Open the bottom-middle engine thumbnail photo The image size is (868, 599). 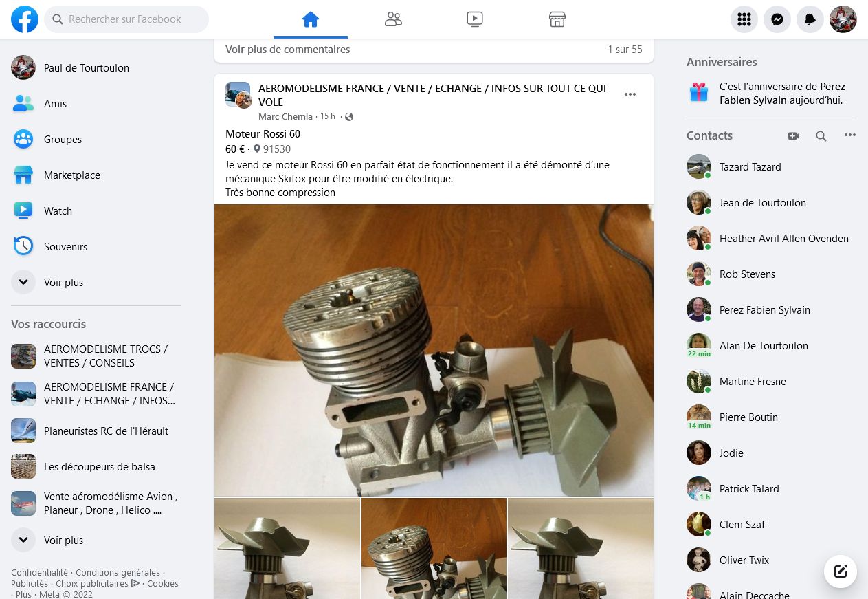tap(434, 548)
